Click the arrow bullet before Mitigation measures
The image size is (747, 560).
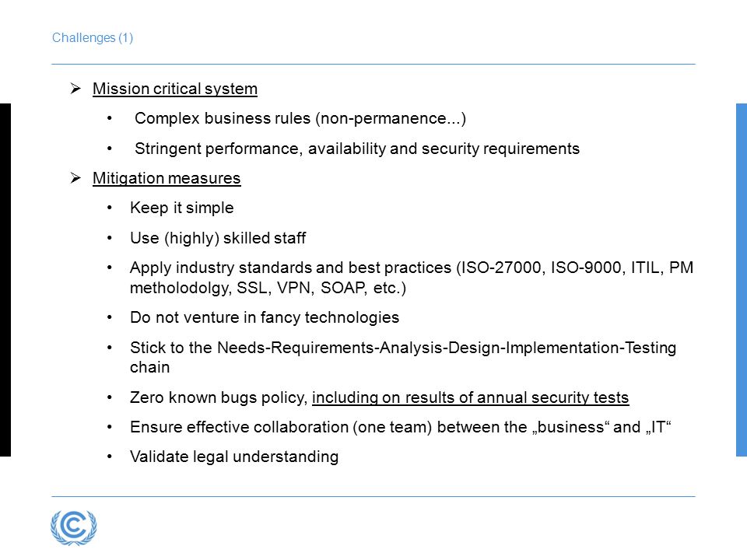[x=75, y=177]
